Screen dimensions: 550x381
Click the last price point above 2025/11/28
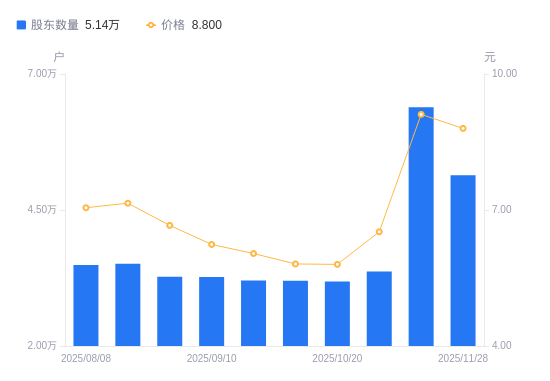coord(463,129)
